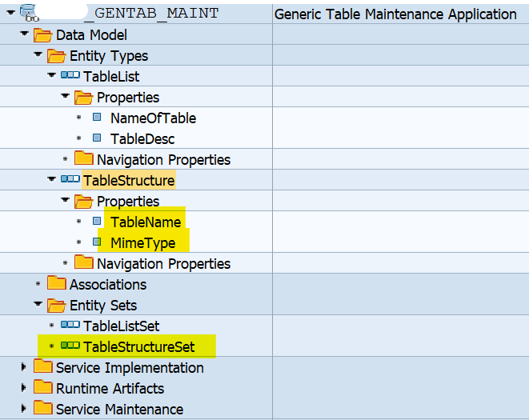Select the TableListSet entity set
The height and width of the screenshot is (420, 529).
pyautogui.click(x=122, y=326)
